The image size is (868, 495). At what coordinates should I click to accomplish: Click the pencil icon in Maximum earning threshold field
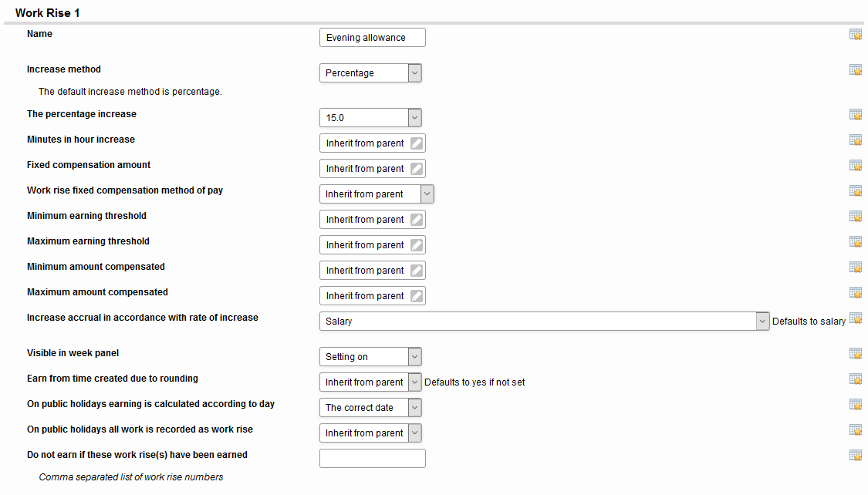pyautogui.click(x=417, y=245)
